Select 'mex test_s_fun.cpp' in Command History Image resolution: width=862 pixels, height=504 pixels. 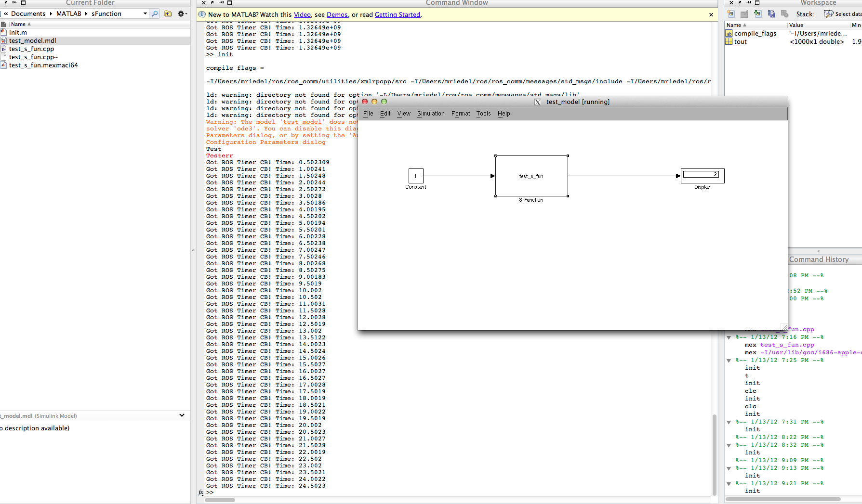coord(779,345)
